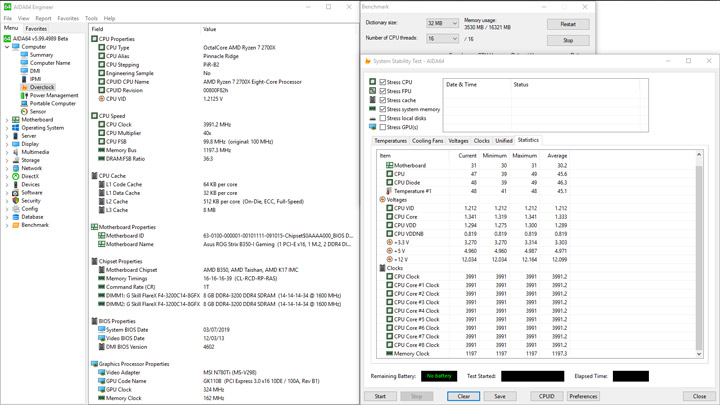This screenshot has height=405, width=720.
Task: Open CPUID button
Action: point(546,396)
